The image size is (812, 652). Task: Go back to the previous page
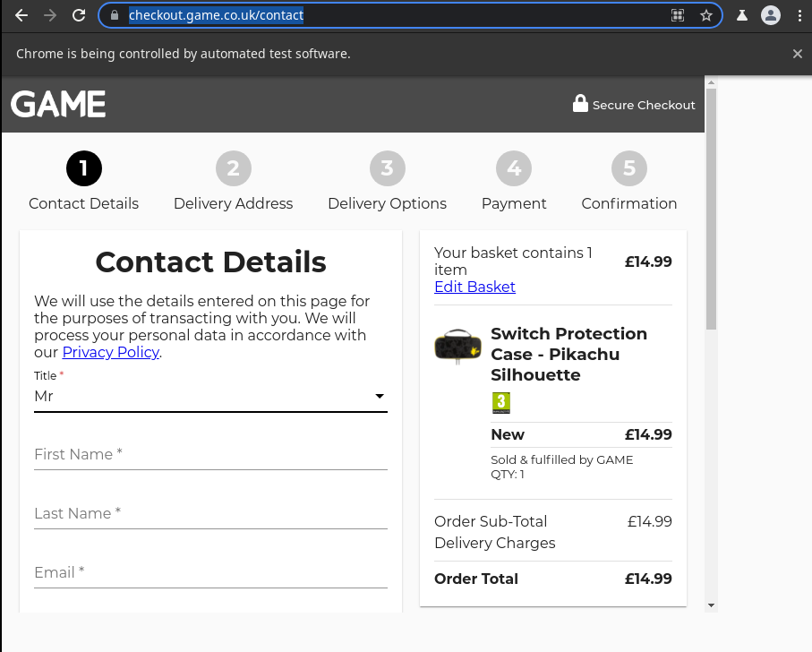click(21, 15)
